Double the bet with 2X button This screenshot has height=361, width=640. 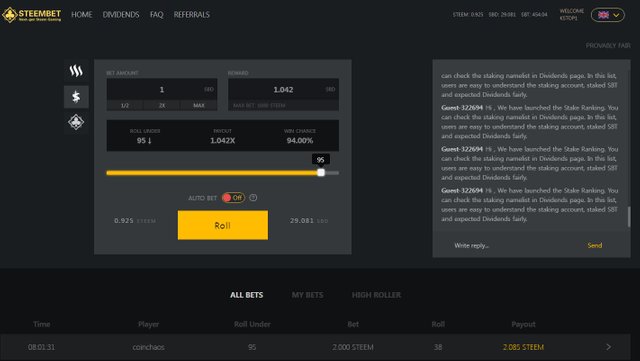tap(162, 105)
